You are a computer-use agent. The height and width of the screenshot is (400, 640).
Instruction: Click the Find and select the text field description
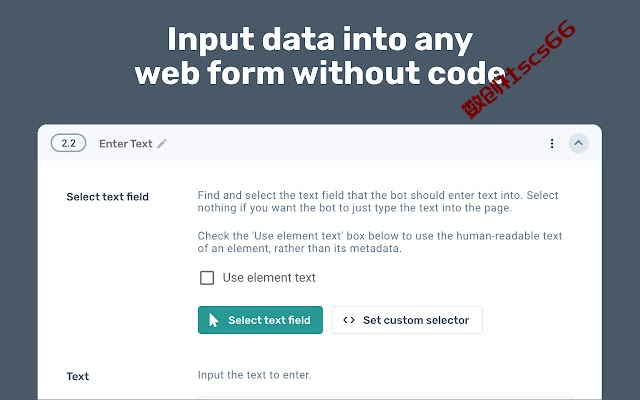click(378, 202)
